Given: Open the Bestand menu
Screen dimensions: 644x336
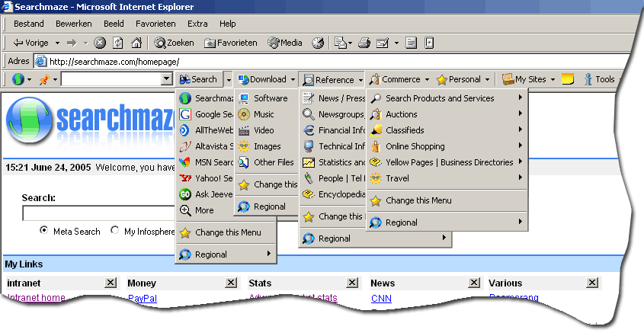Looking at the screenshot, I should pos(29,24).
